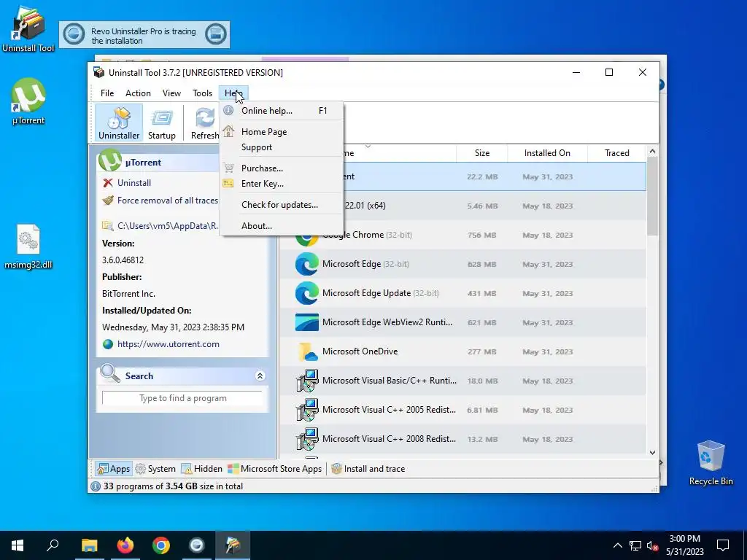Choose Check for updates...
The image size is (747, 560).
[282, 205]
